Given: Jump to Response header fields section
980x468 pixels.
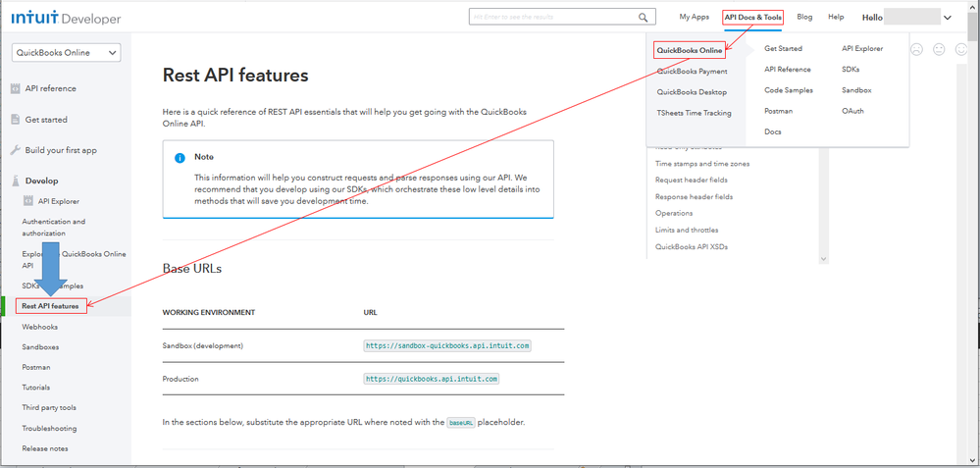Looking at the screenshot, I should (694, 197).
